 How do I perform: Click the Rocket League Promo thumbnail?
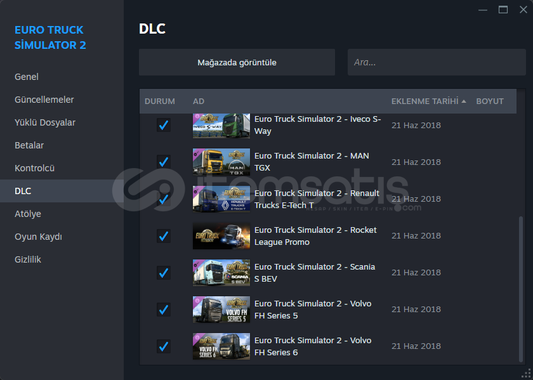point(221,236)
